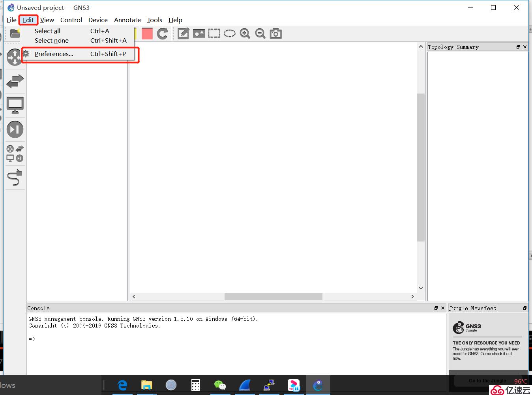Open the Tools menu
The height and width of the screenshot is (395, 532).
coord(154,20)
